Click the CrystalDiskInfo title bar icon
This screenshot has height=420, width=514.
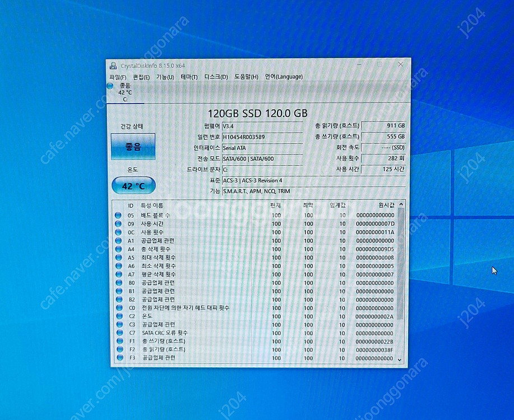(x=113, y=66)
